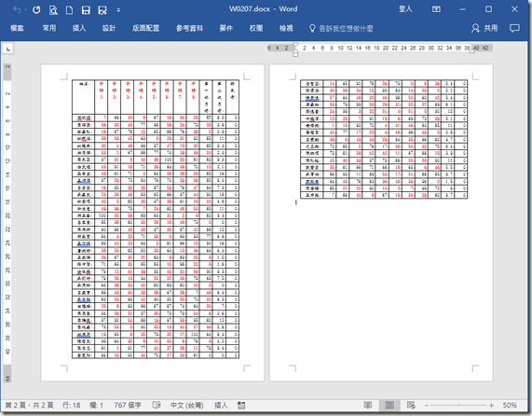
Task: Open the 設計 (Design) ribbon tab
Action: 109,28
